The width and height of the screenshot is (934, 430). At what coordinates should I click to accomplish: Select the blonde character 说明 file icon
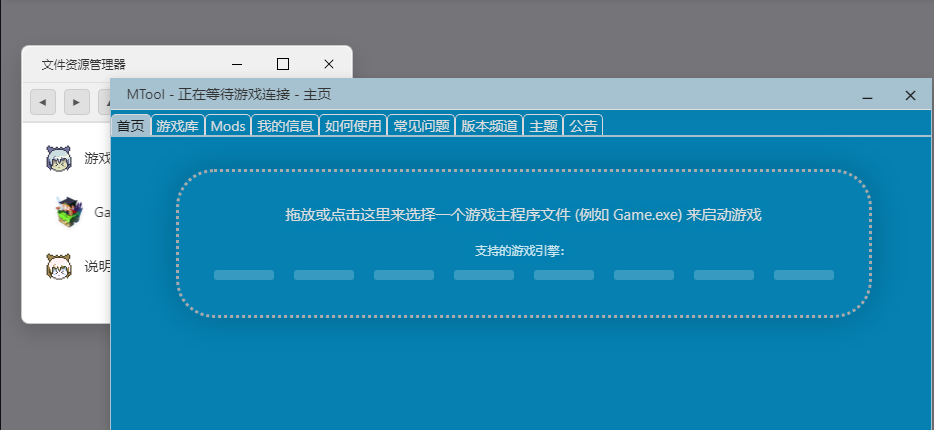[60, 266]
